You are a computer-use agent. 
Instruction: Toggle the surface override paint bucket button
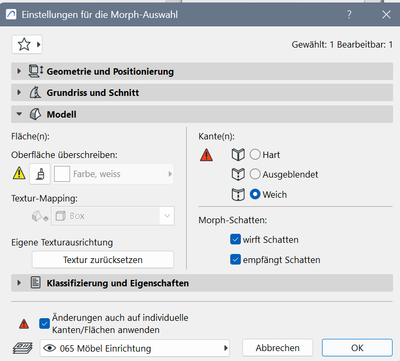(x=40, y=174)
